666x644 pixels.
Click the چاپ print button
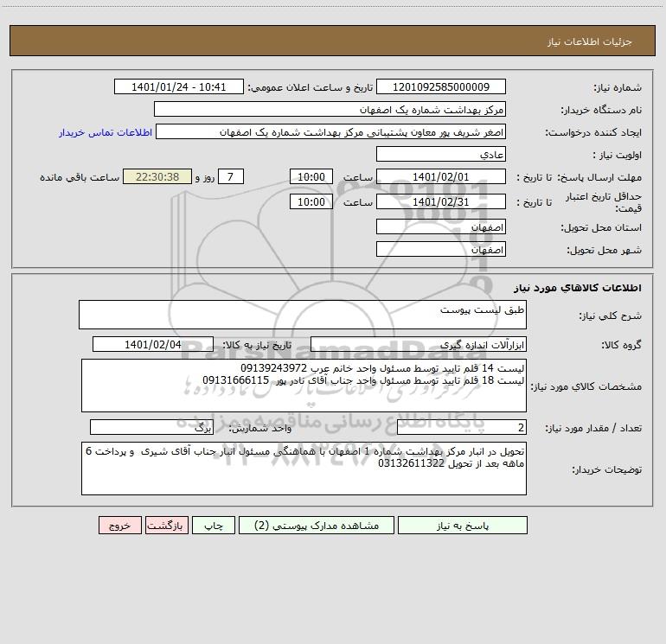tap(214, 526)
